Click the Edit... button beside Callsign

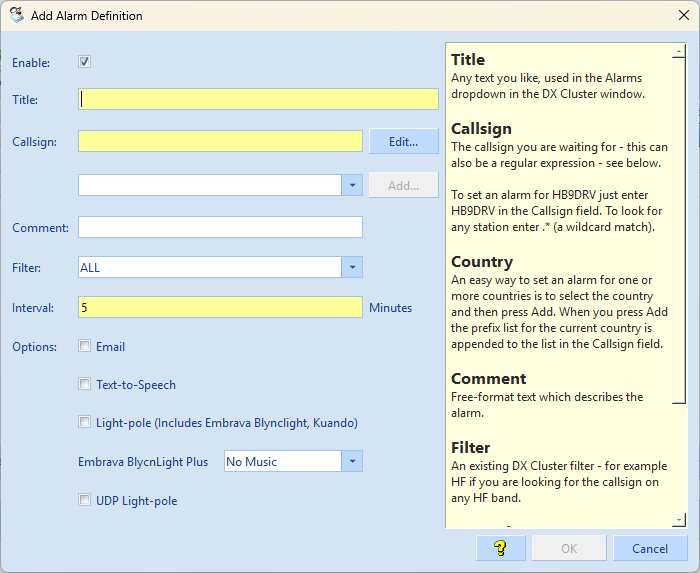click(x=403, y=141)
